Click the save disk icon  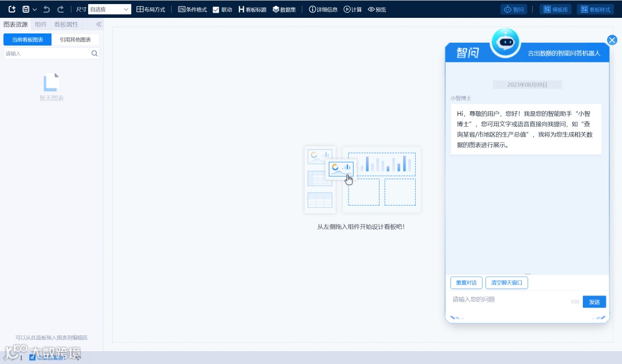coord(26,9)
